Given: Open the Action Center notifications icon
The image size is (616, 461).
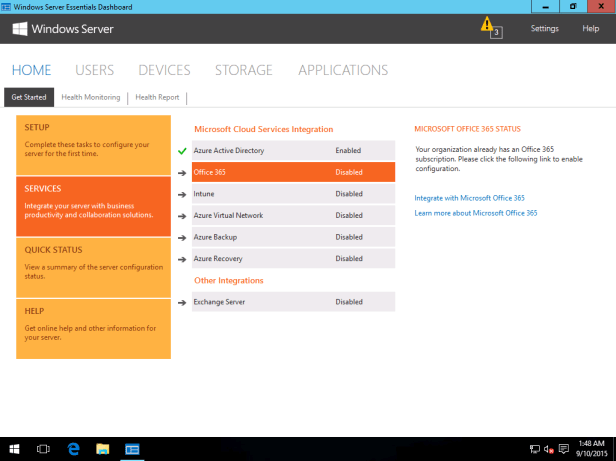Looking at the screenshot, I should [x=564, y=450].
